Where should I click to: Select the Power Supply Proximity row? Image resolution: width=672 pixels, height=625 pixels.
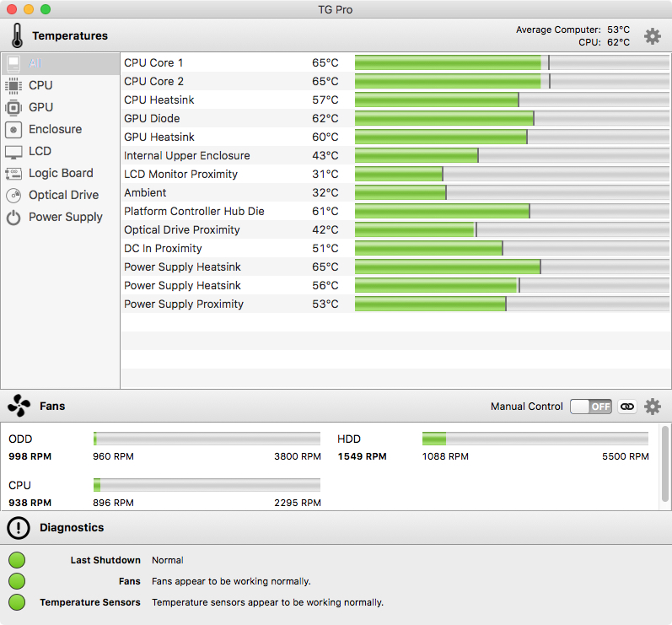pos(395,304)
